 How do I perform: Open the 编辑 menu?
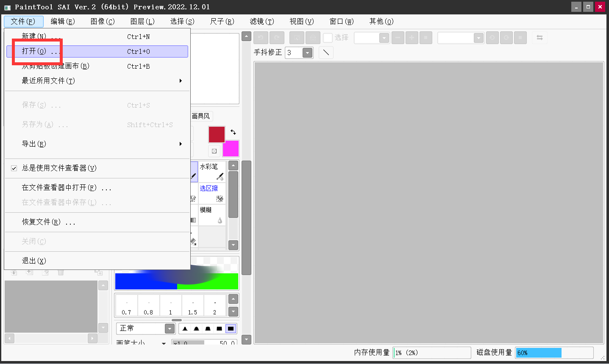pyautogui.click(x=63, y=22)
